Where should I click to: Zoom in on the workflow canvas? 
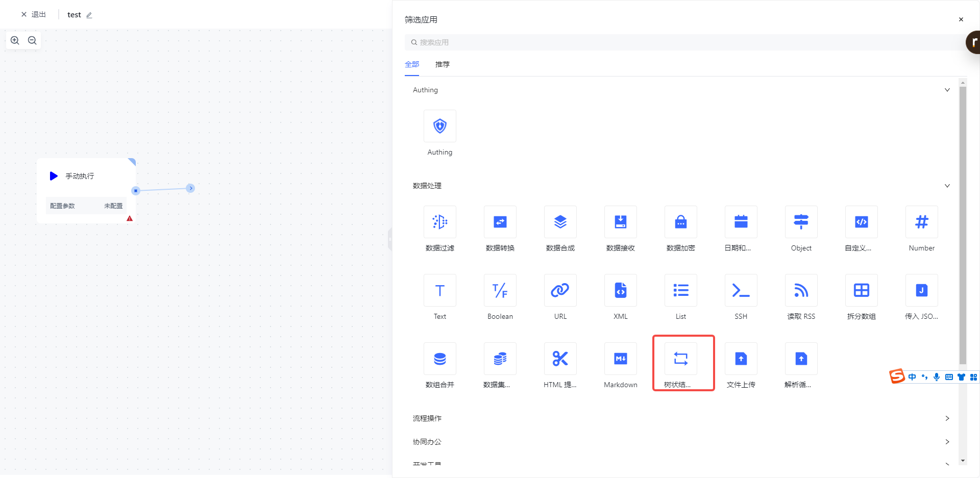(x=15, y=40)
